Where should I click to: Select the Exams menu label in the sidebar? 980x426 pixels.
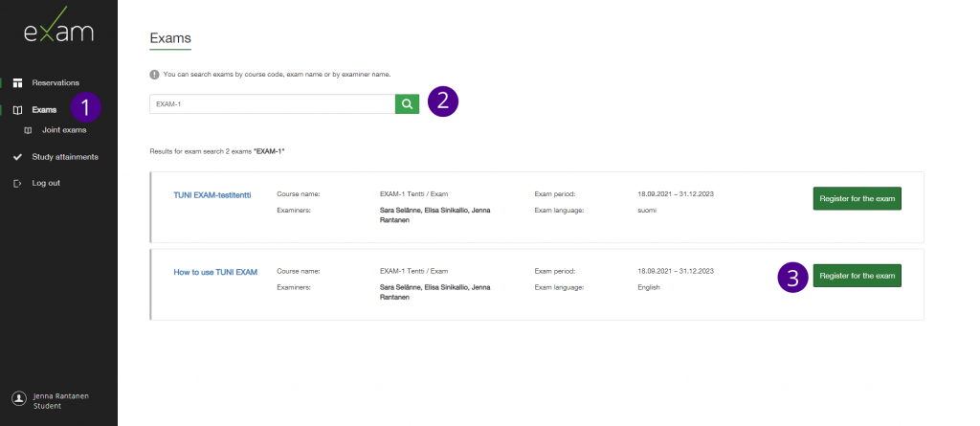44,110
